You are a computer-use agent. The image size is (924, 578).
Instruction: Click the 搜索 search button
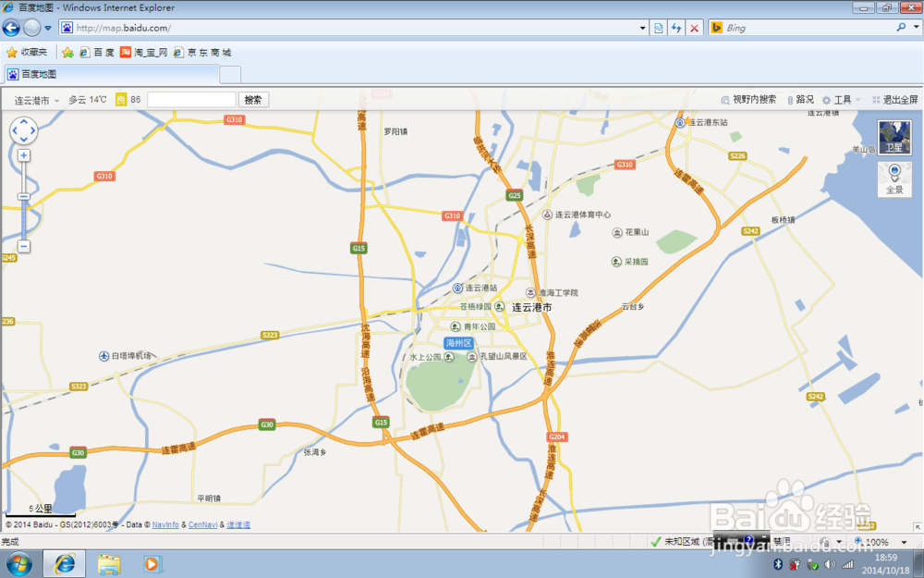click(253, 100)
